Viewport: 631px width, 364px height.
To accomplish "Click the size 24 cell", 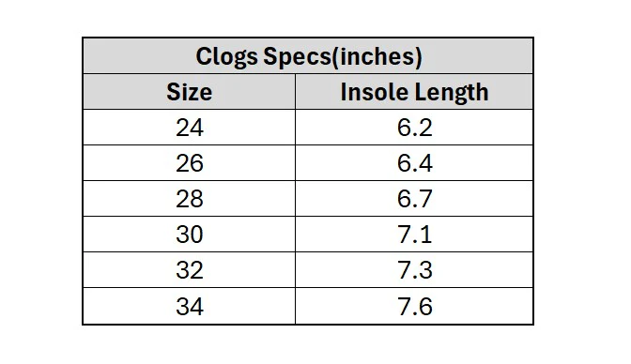I will 189,128.
